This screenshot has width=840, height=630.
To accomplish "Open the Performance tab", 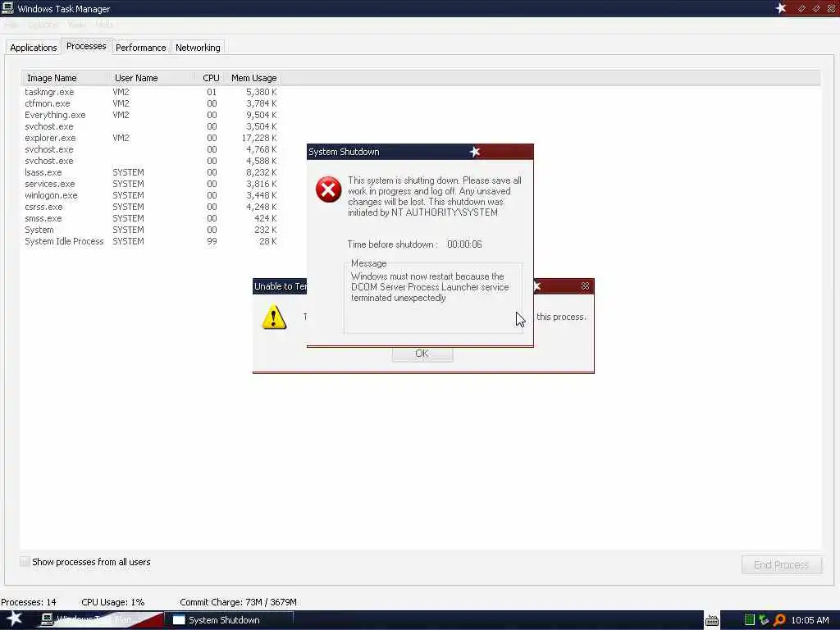I will (141, 47).
